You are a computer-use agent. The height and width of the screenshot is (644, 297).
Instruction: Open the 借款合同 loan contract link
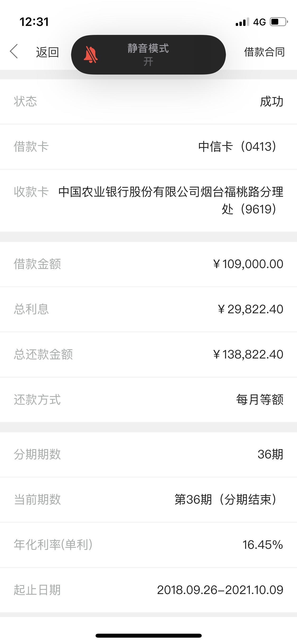(264, 52)
